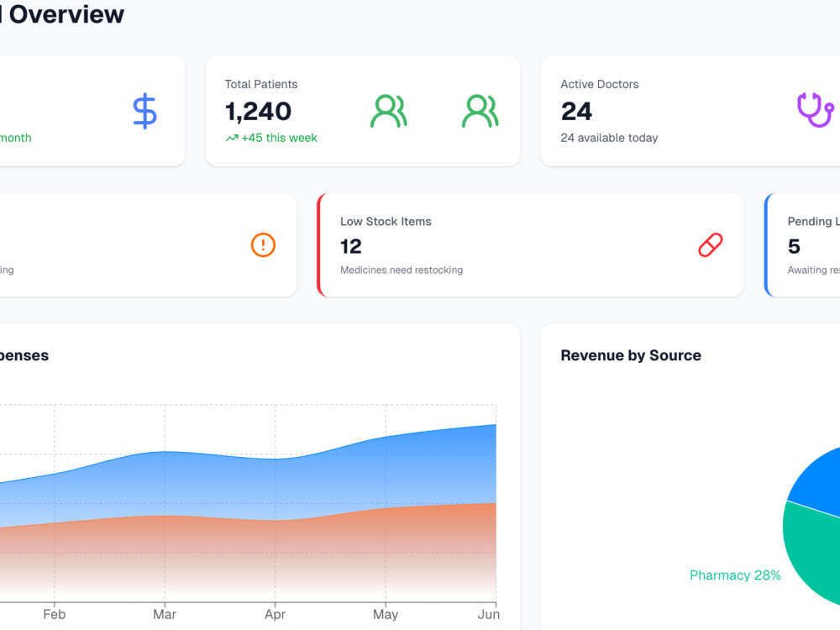Image resolution: width=840 pixels, height=630 pixels.
Task: Click the Active Doctors label
Action: tap(600, 84)
